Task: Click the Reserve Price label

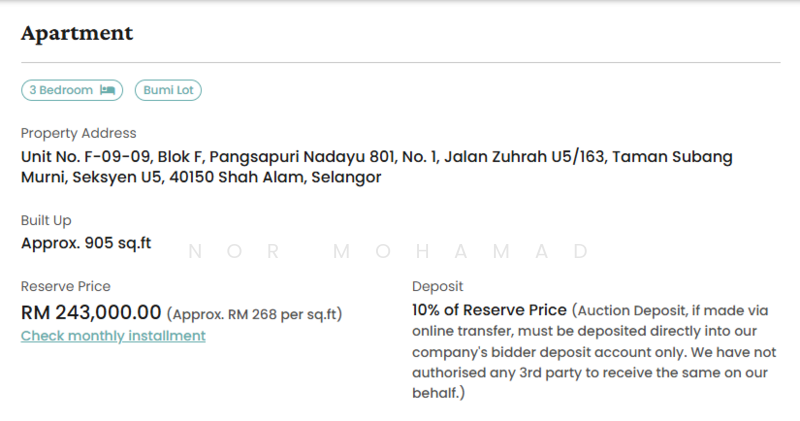Action: (x=65, y=287)
